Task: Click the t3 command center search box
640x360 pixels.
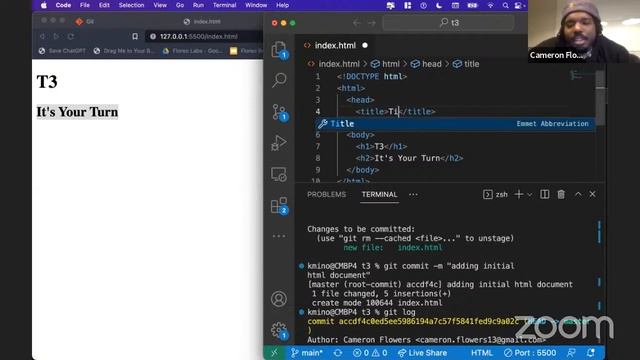Action: click(448, 23)
